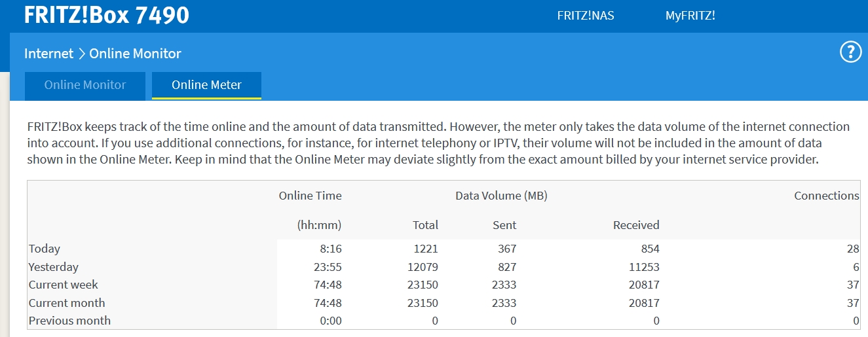868x337 pixels.
Task: Click the Data Volume (MB) header
Action: click(501, 196)
